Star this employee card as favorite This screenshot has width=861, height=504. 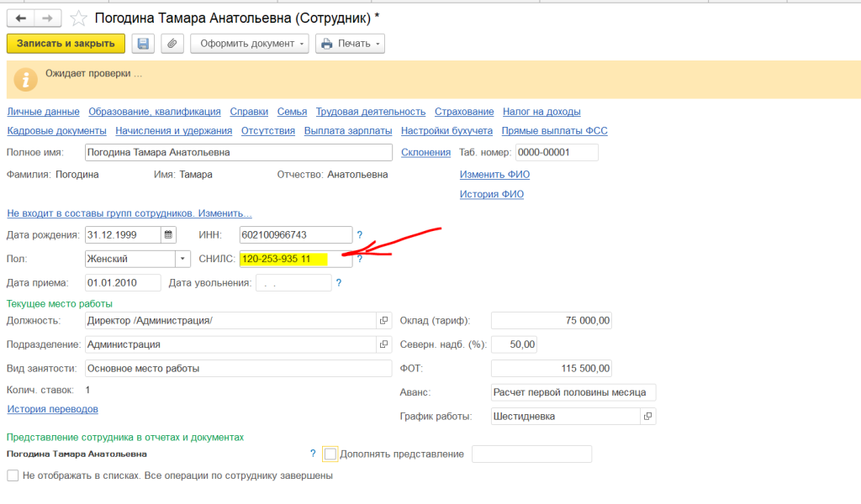click(78, 18)
